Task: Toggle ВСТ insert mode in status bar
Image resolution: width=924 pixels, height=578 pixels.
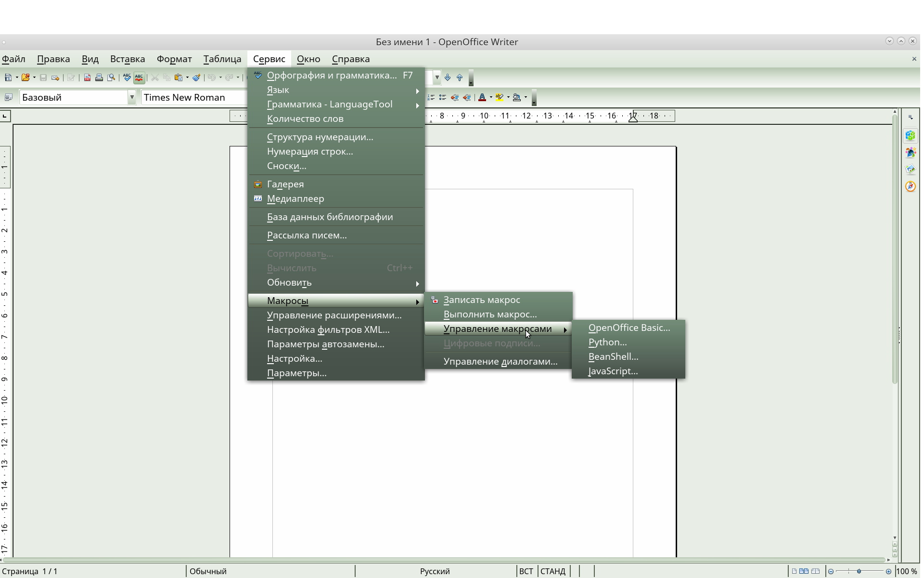Action: point(526,571)
